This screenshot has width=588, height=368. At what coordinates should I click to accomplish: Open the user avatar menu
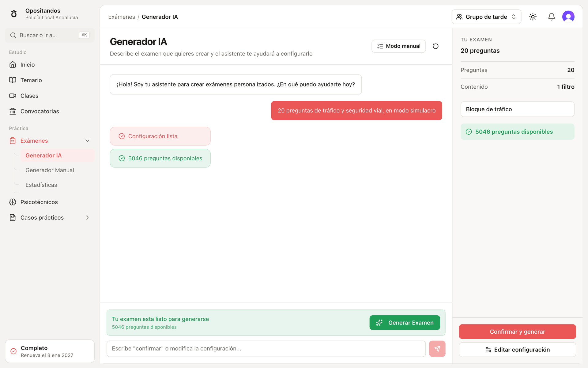tap(568, 17)
